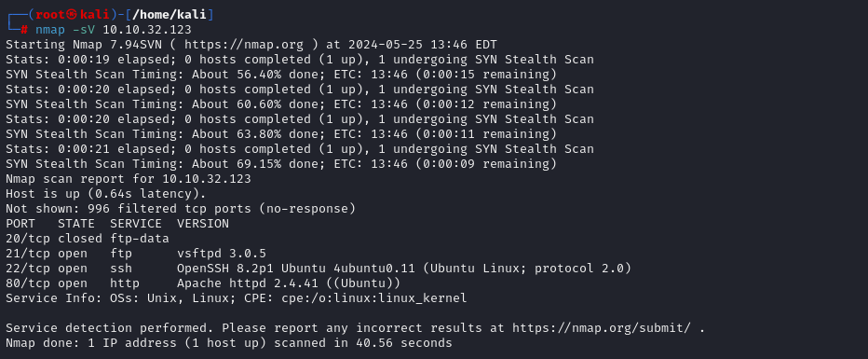Click the target IP 10.10.32.123 in command

[147, 29]
